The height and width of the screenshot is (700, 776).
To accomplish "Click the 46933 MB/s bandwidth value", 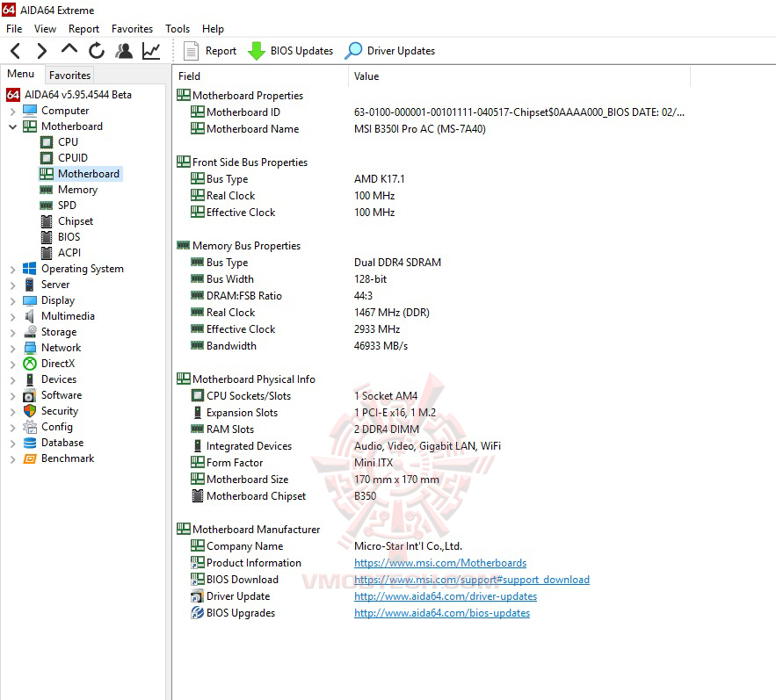I will pos(381,346).
